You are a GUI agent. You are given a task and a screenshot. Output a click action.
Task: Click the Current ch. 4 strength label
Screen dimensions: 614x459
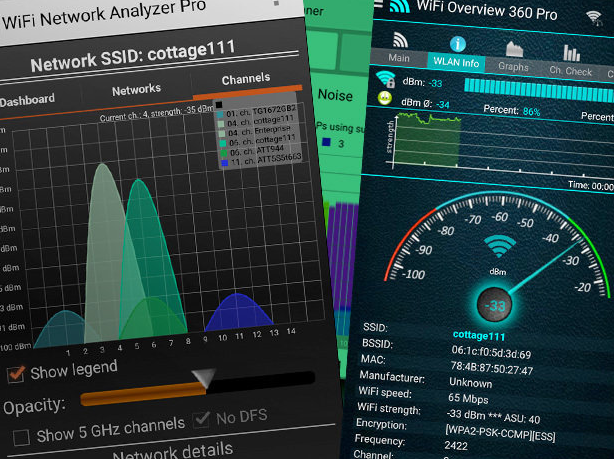[156, 114]
